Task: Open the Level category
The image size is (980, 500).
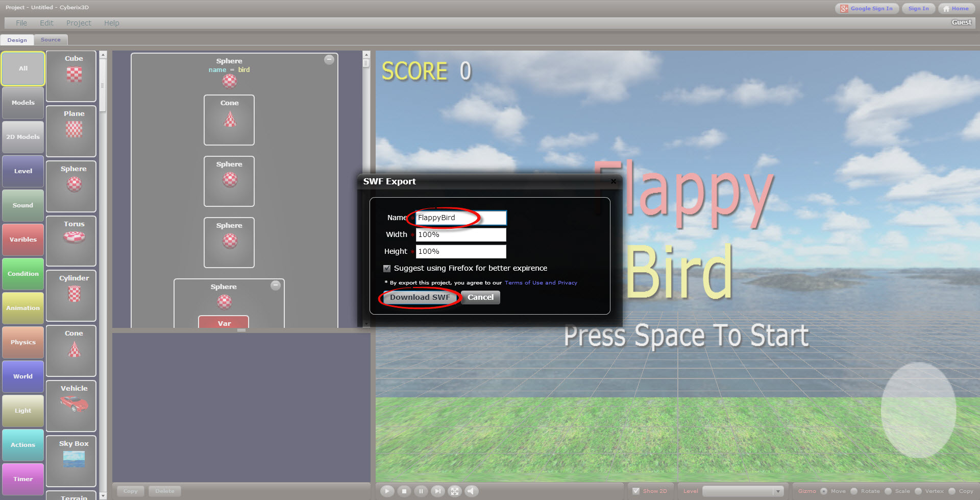Action: [23, 171]
